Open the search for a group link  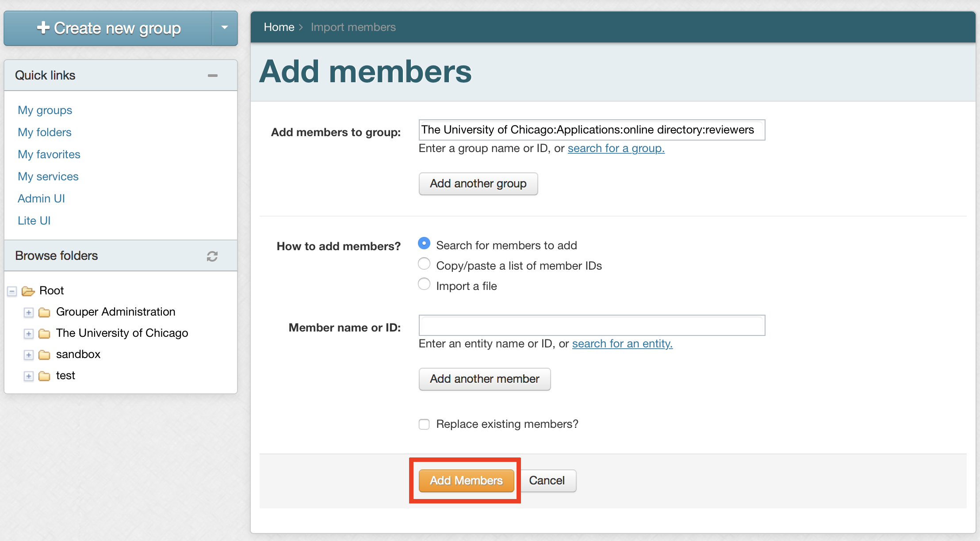pos(616,148)
